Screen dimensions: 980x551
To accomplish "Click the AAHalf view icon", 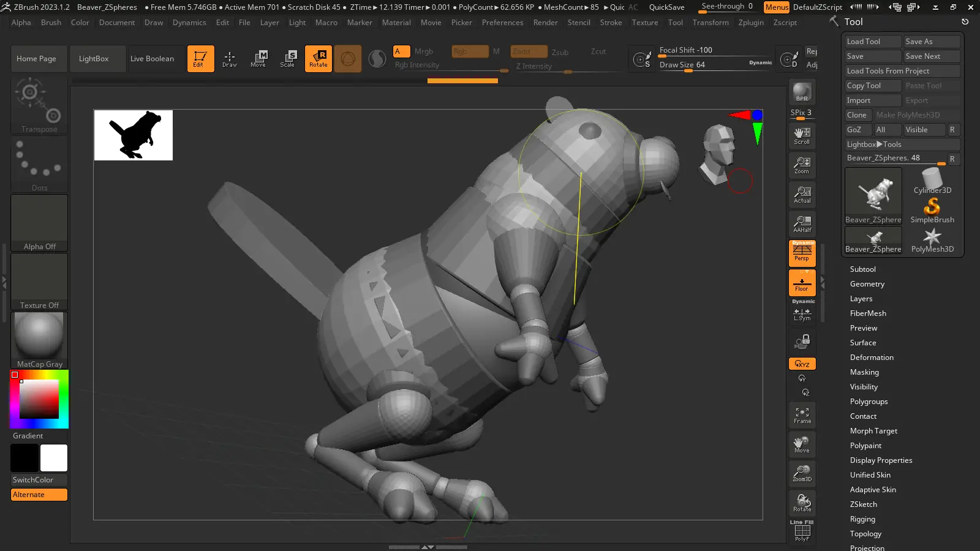I will [x=802, y=223].
